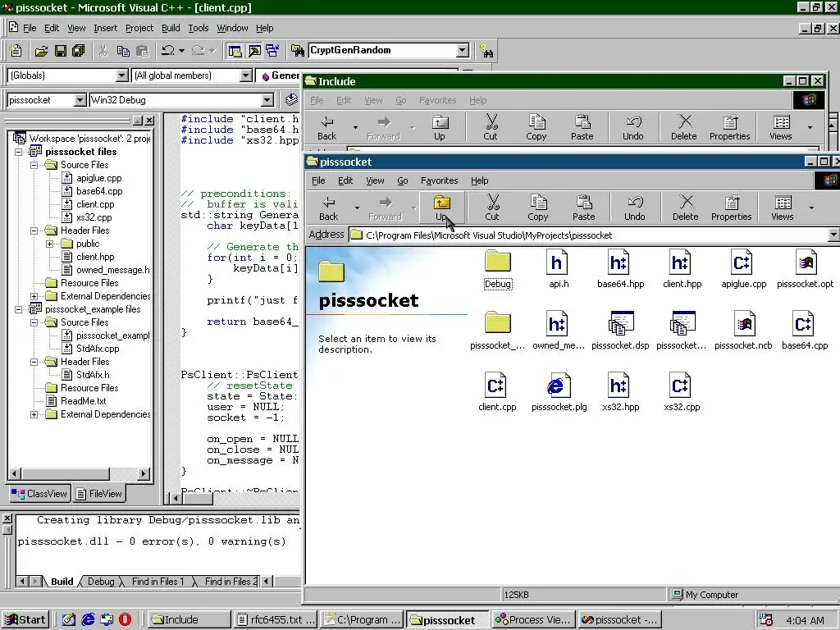Image resolution: width=840 pixels, height=630 pixels.
Task: Click Views in Include window toolbar
Action: pos(781,127)
